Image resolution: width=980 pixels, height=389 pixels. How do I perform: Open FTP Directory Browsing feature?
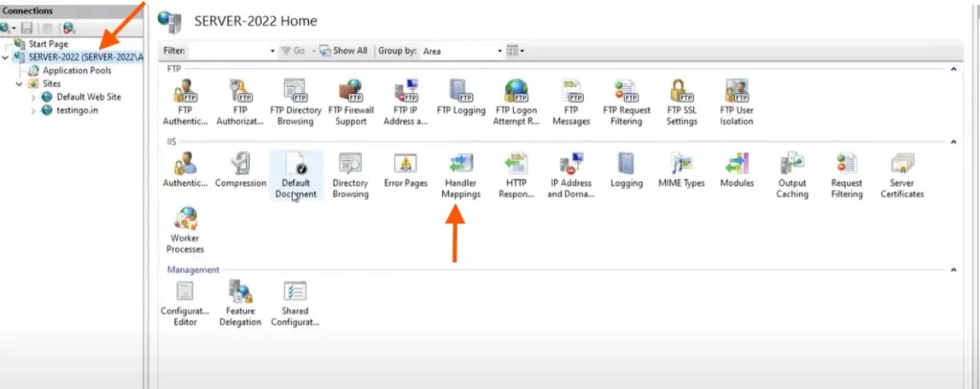[295, 103]
